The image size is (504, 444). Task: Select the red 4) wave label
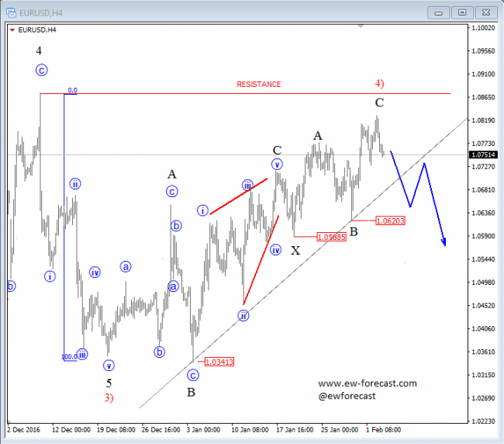[379, 83]
